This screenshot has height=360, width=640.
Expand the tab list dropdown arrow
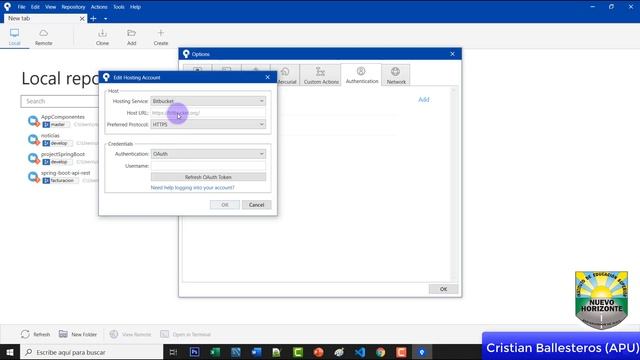(x=105, y=19)
